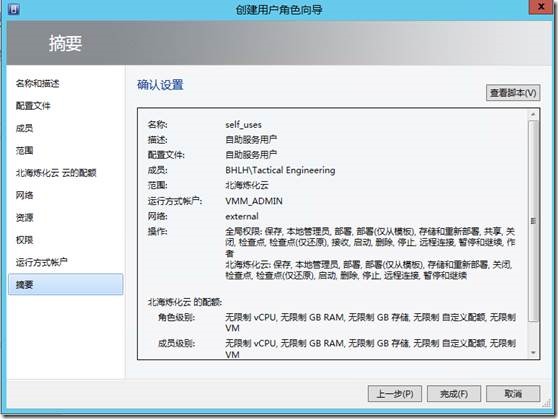Viewport: 558px width, 419px height.
Task: Click the network value external
Action: pos(242,216)
